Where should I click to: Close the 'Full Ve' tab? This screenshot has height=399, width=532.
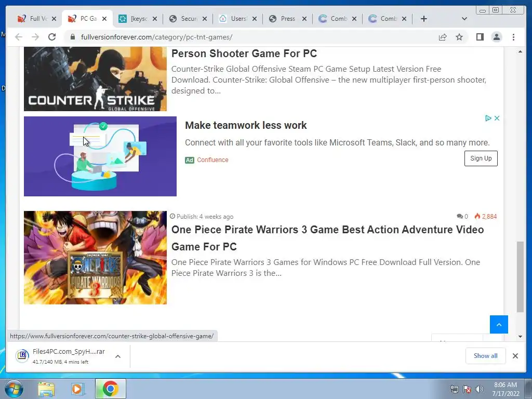tap(54, 19)
